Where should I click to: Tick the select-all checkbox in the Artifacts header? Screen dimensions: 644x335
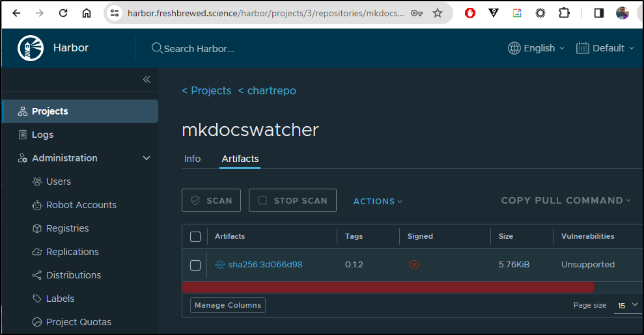tap(195, 237)
